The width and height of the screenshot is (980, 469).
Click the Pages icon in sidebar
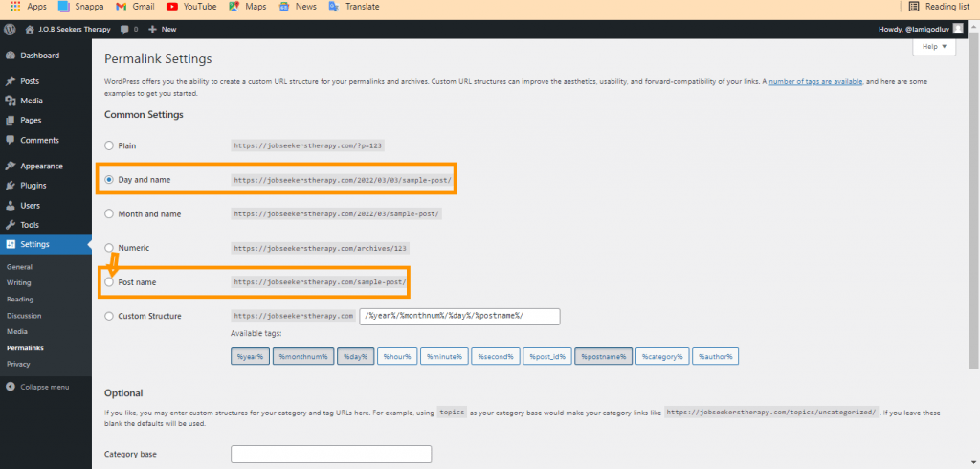pos(10,121)
